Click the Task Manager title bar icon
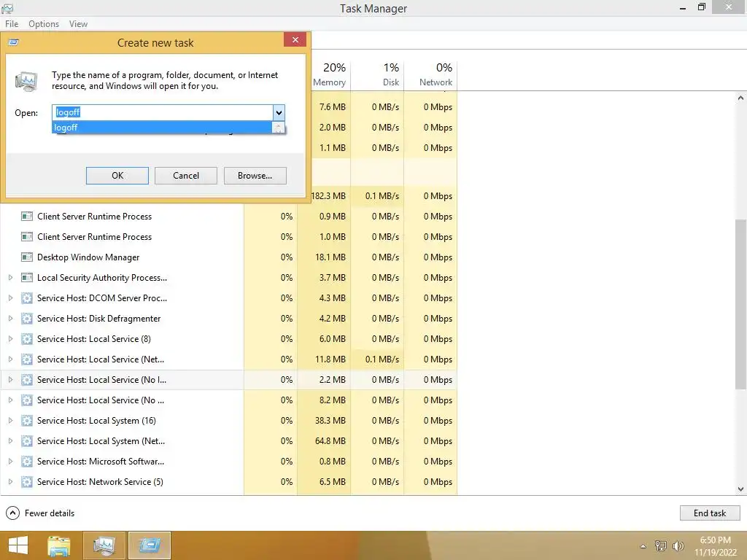The image size is (747, 560). (x=7, y=8)
